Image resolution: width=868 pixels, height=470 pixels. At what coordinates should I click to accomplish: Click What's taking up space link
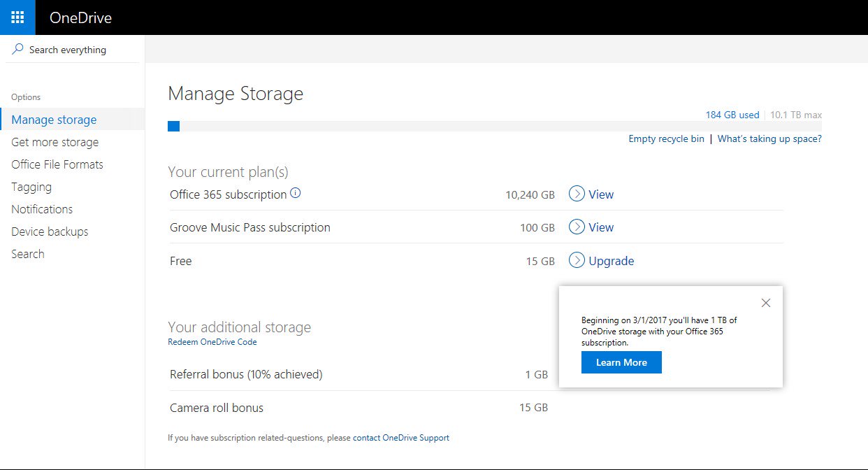(769, 138)
